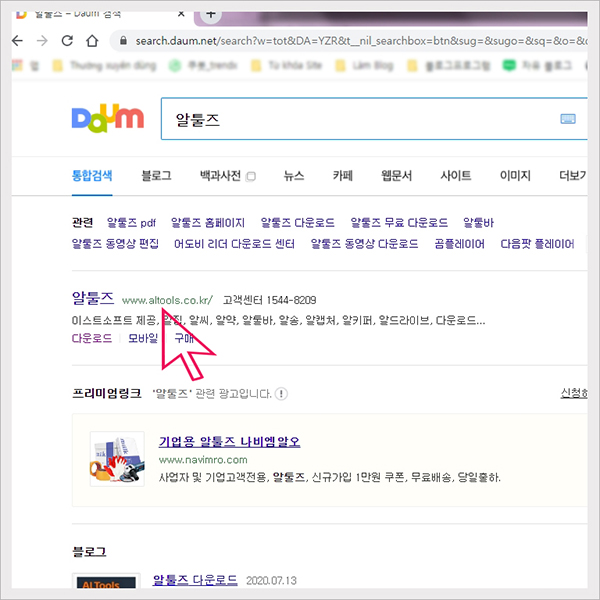Click the Daum search input field
The image size is (600, 600).
pos(374,119)
